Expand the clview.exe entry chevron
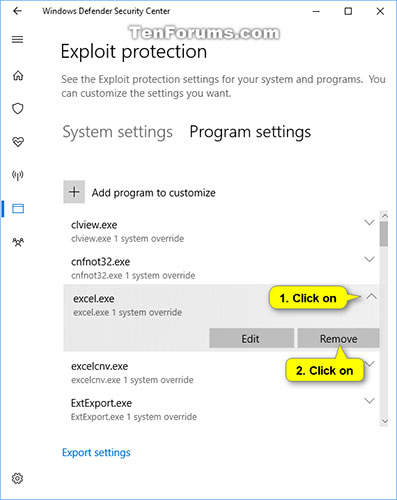Screen dimensions: 397x500 [x=369, y=222]
